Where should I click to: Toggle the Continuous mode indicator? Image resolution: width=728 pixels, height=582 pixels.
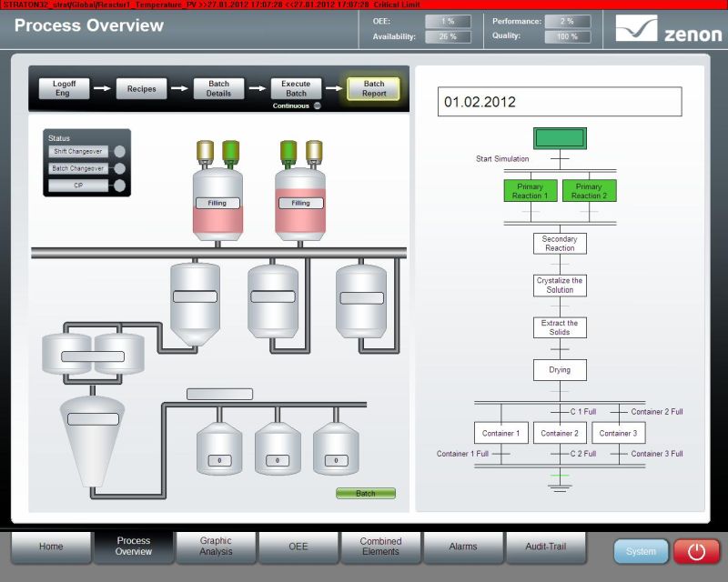(317, 106)
